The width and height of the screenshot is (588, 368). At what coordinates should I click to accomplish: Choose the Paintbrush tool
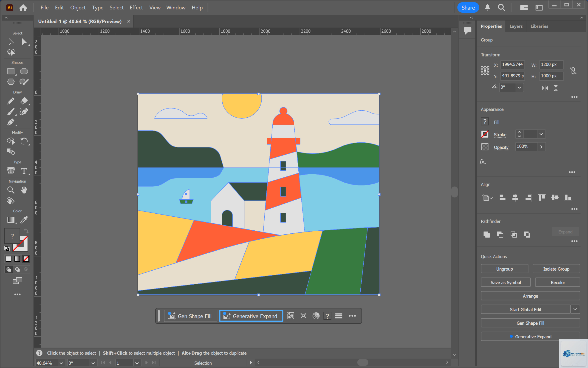pos(11,111)
